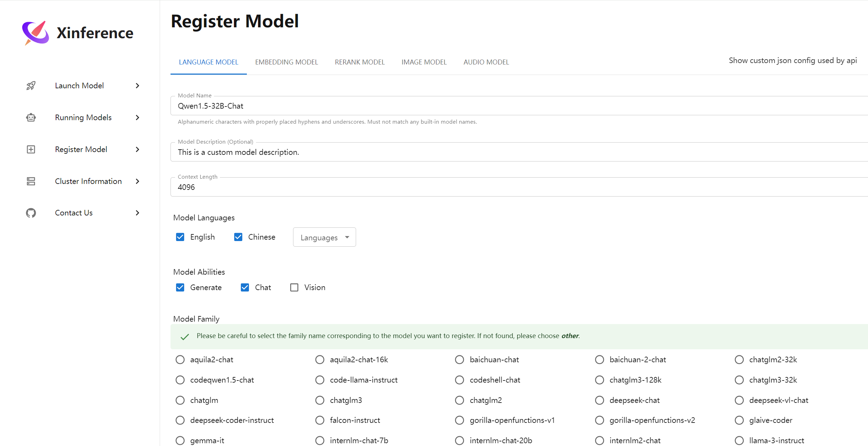Viewport: 868px width, 446px height.
Task: Expand the Launch Model sidebar chevron
Action: click(x=137, y=85)
